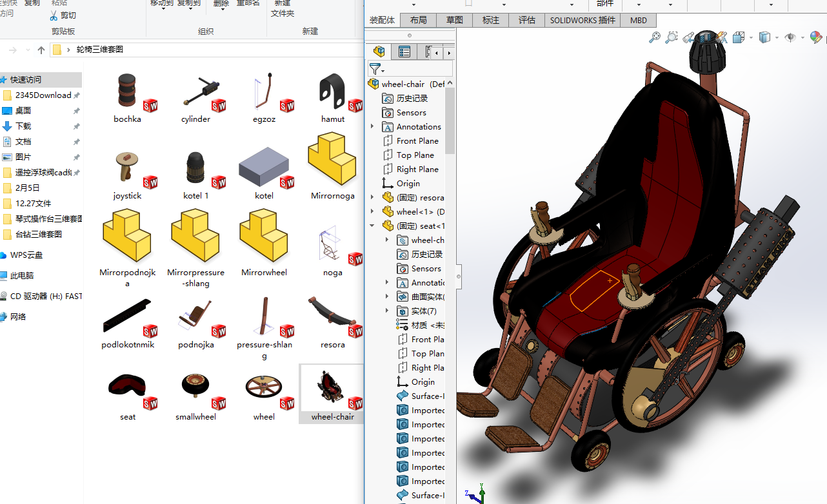827x504 pixels.
Task: Click the right scroll arrow of manager tabs
Action: click(449, 53)
